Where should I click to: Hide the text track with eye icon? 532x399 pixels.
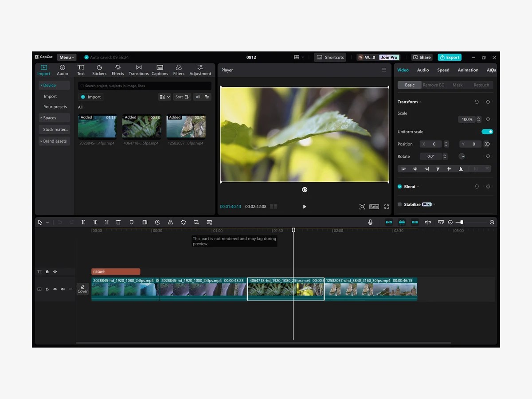tap(55, 272)
